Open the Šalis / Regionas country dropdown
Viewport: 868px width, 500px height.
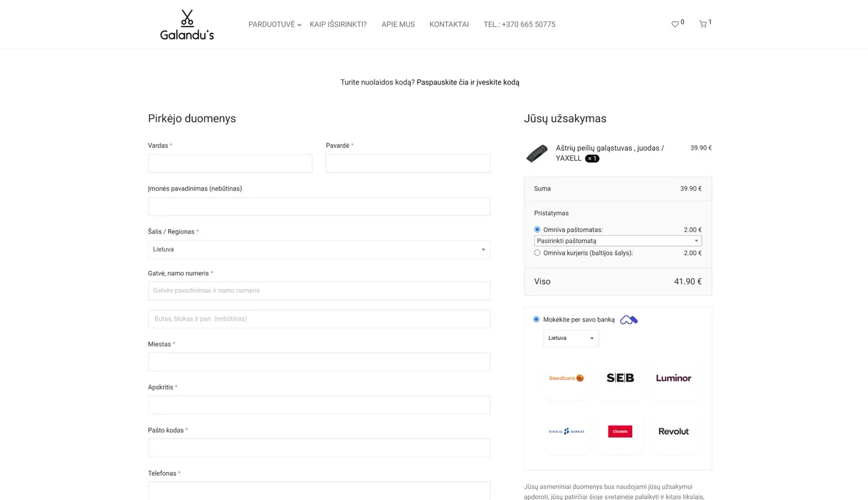319,249
